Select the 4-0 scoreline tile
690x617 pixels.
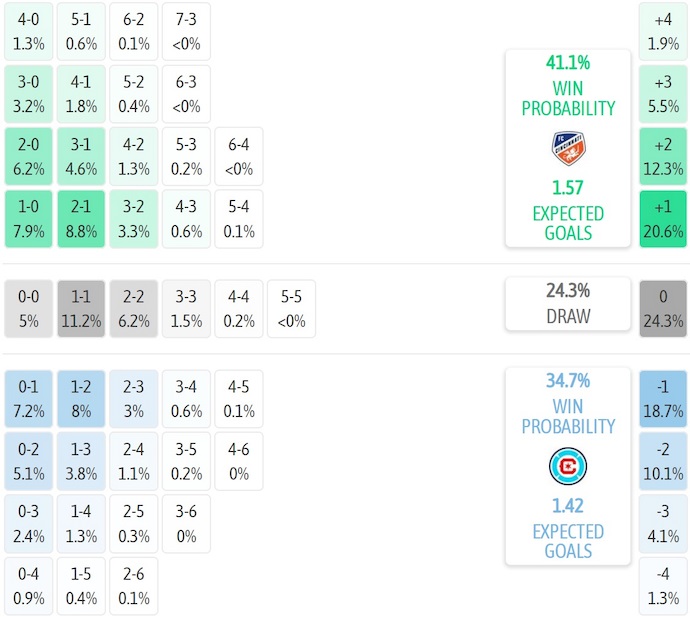pos(29,30)
